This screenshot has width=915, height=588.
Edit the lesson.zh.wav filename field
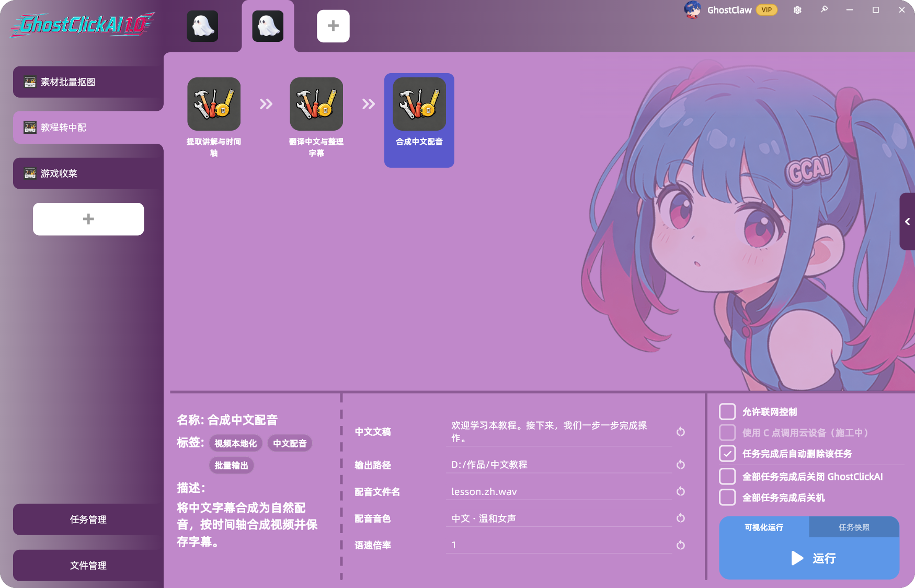(x=559, y=492)
